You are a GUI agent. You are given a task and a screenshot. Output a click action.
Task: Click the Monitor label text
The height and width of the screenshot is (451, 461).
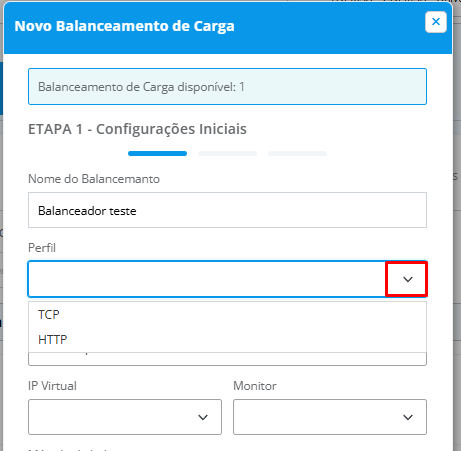tap(255, 386)
